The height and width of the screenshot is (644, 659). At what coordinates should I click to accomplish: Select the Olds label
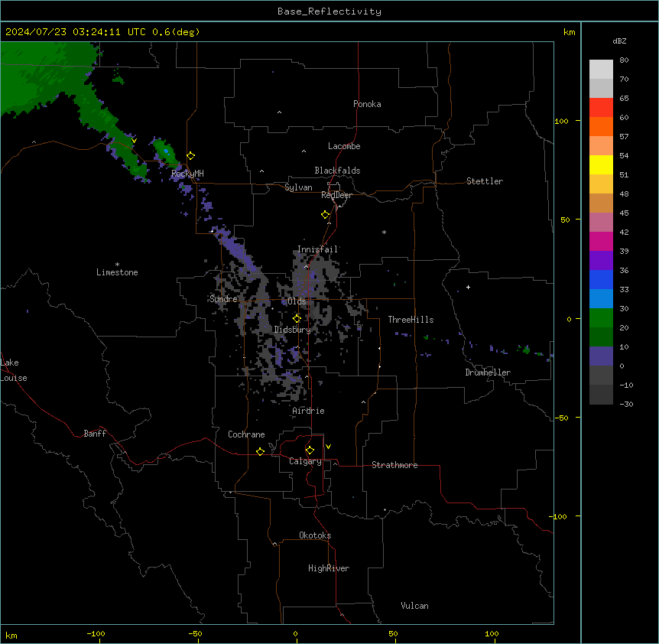point(297,301)
